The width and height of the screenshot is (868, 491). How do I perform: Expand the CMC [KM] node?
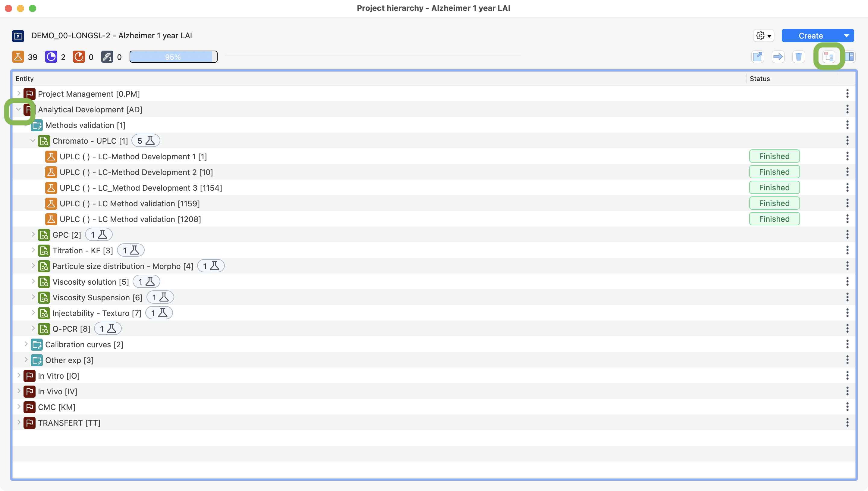click(x=19, y=407)
